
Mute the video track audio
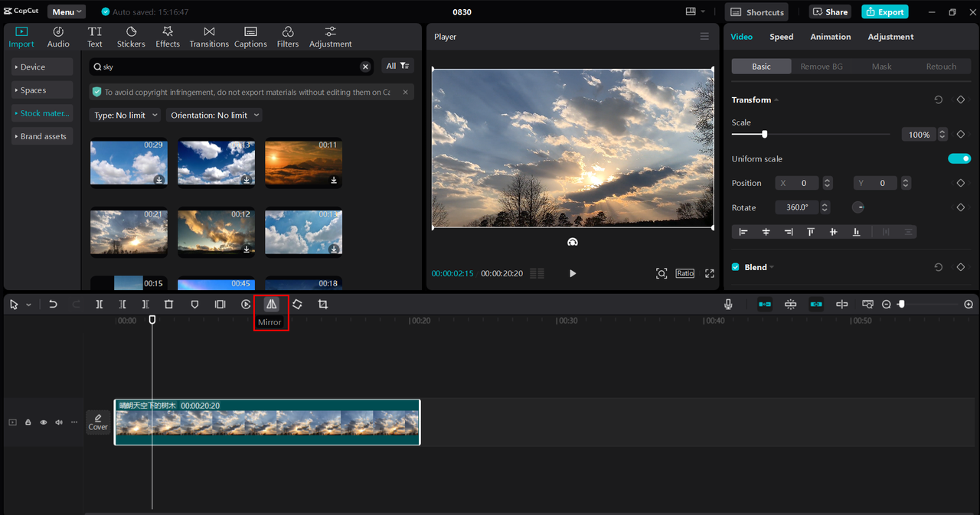pyautogui.click(x=59, y=422)
